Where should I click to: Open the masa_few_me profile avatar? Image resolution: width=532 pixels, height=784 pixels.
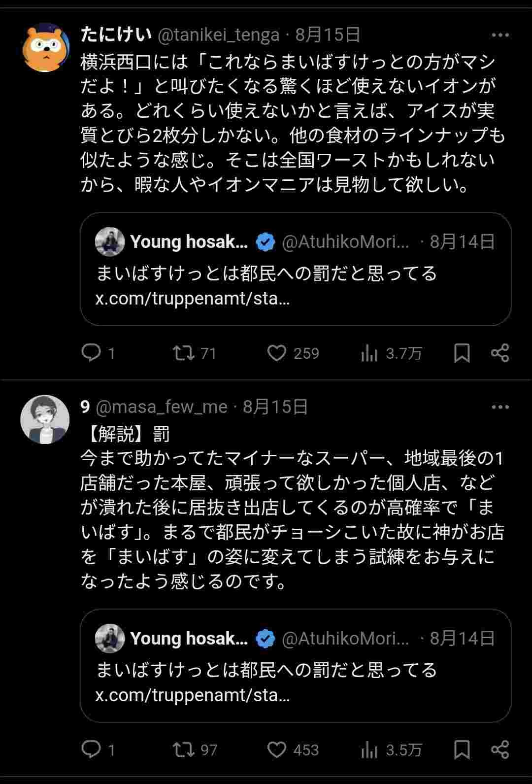pyautogui.click(x=45, y=419)
